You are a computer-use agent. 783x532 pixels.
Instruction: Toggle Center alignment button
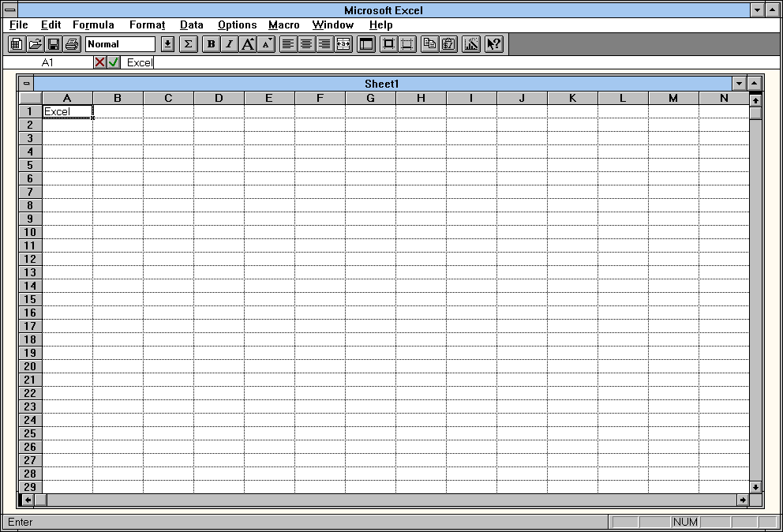(x=306, y=44)
